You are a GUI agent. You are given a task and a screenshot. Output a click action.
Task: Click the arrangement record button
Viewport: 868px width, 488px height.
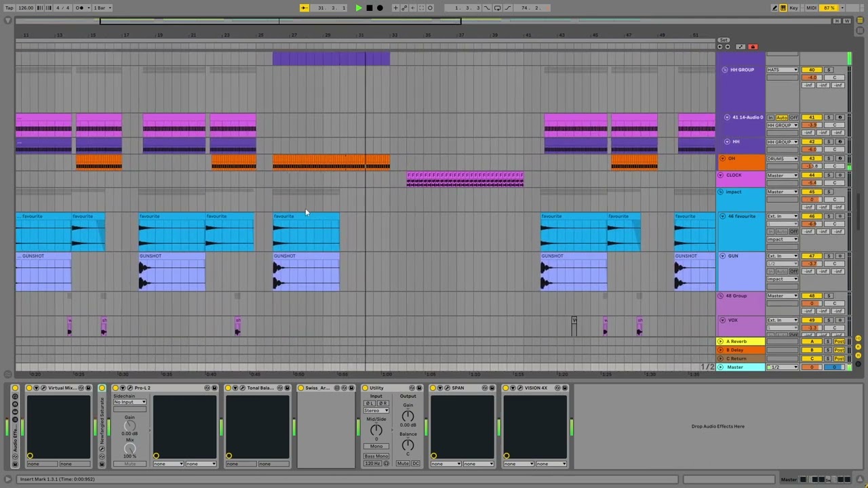tap(380, 7)
